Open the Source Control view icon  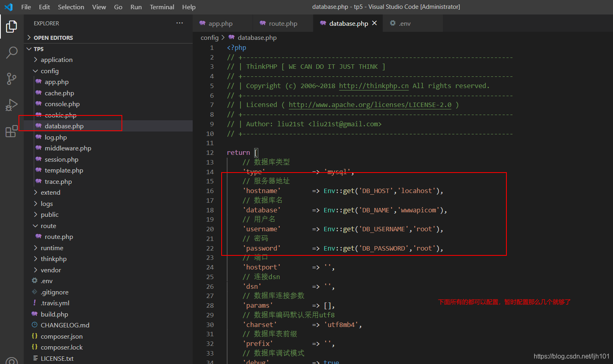tap(12, 79)
